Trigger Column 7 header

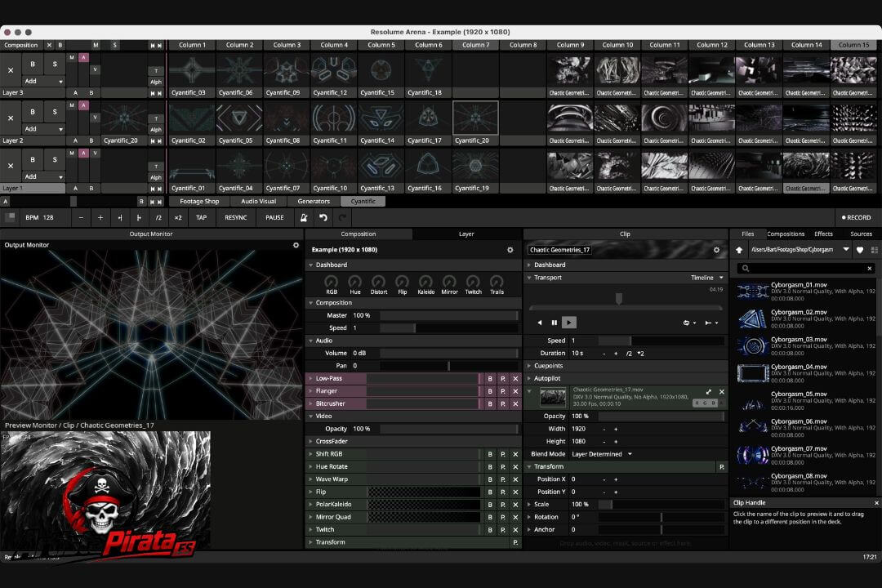click(x=476, y=45)
